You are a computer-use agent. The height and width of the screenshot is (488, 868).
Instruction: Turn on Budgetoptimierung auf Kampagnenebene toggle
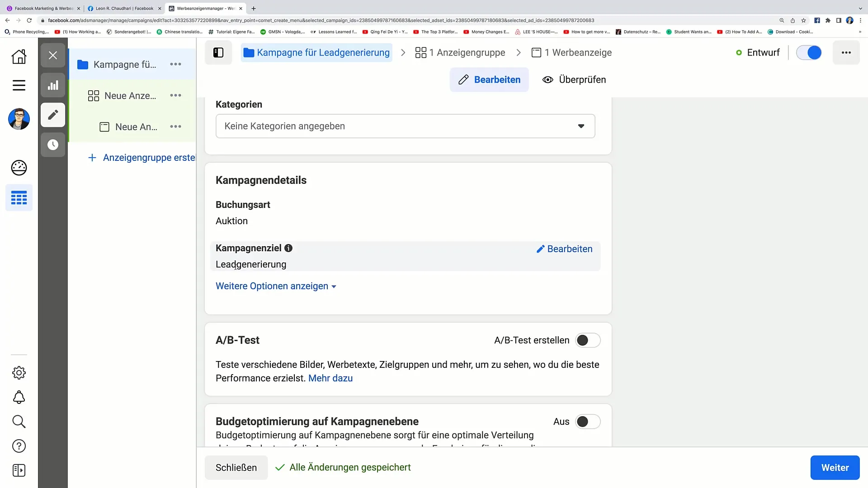click(588, 422)
